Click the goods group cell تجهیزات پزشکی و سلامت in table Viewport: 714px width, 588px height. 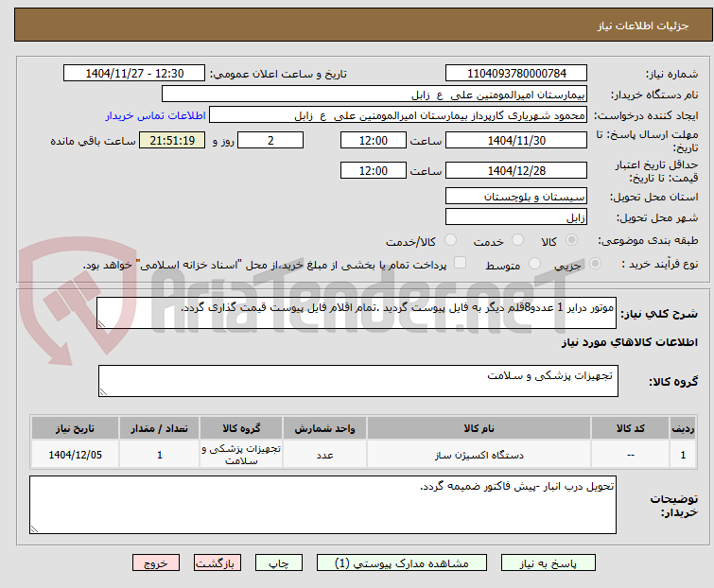pos(241,454)
